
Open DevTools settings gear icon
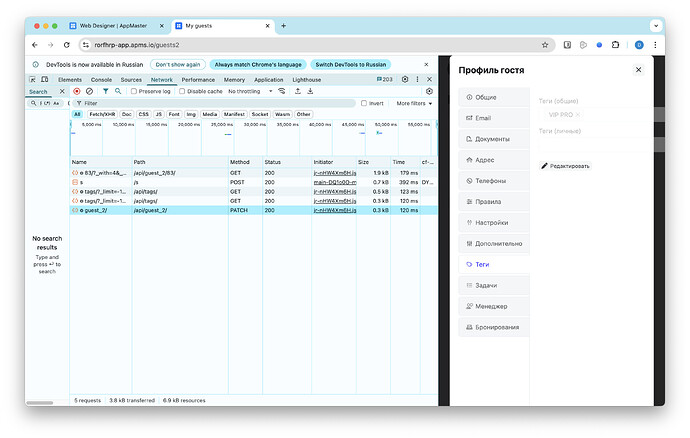(405, 80)
